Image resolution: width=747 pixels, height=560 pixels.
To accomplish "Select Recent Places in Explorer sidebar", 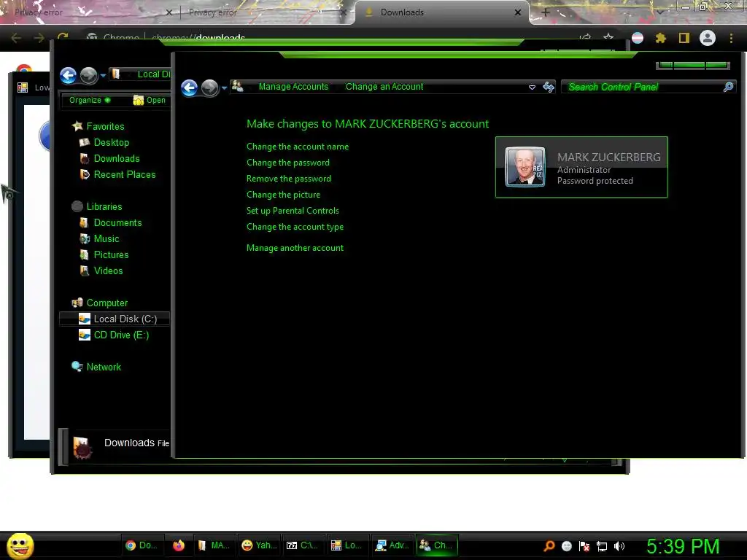I will tap(124, 175).
